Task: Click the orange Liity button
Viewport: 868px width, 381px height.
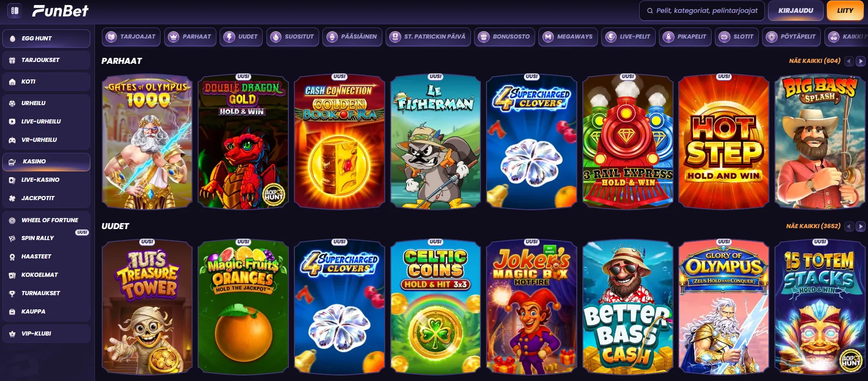Action: coord(845,11)
